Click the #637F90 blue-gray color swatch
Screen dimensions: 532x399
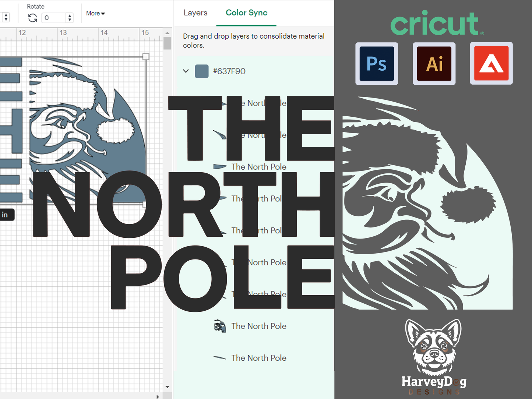click(x=202, y=71)
